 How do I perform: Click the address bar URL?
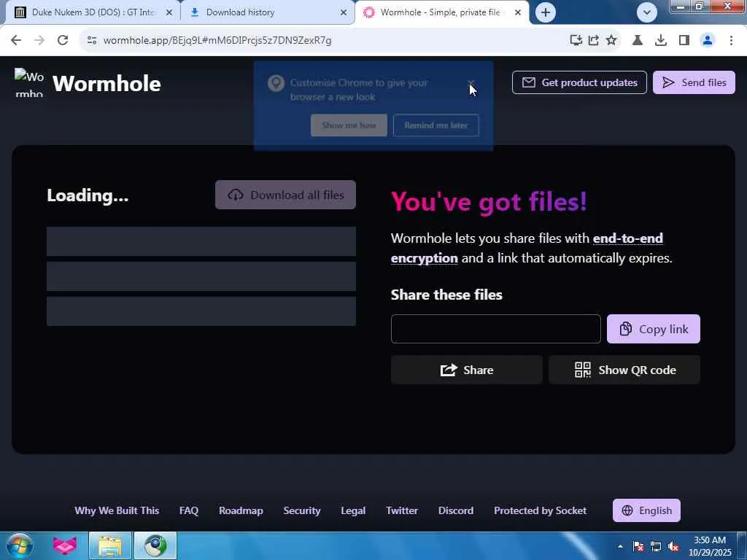(x=217, y=41)
